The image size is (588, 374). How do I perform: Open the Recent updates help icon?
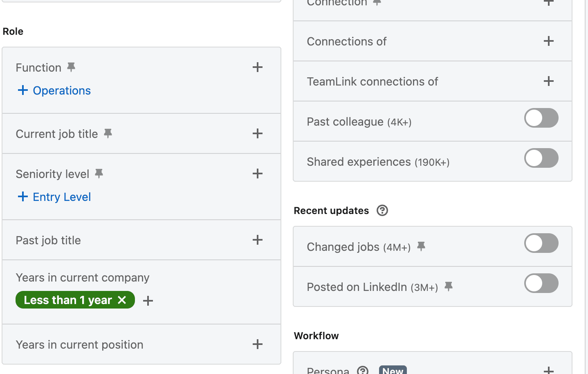coord(382,210)
